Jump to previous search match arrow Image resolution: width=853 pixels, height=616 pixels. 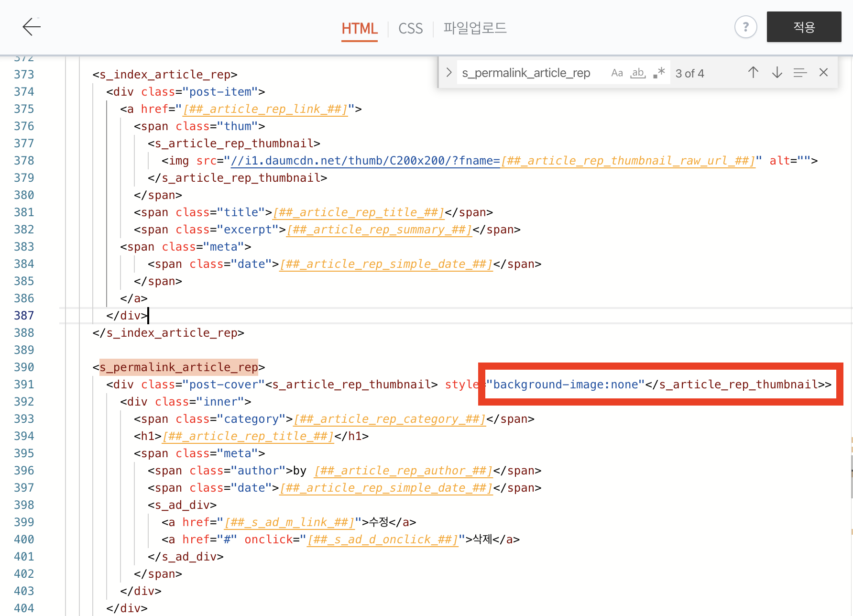(x=753, y=73)
